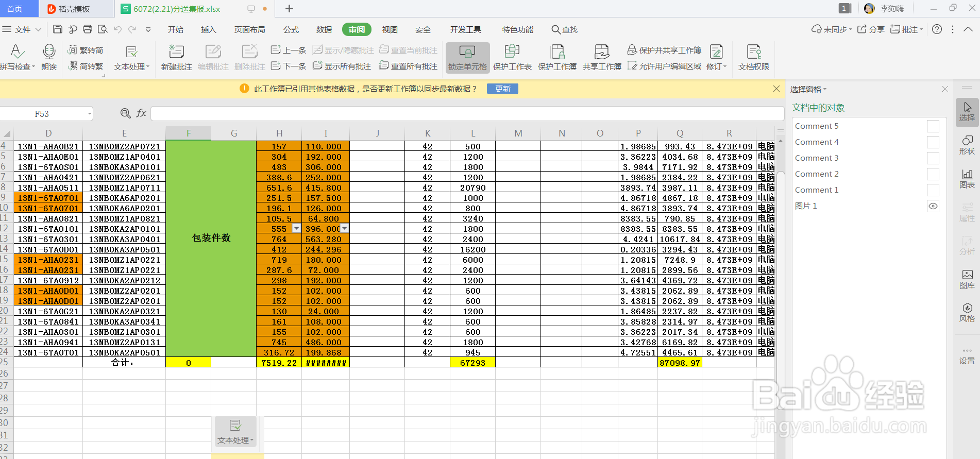
Task: Expand quick access toolbar customize arrow
Action: click(148, 29)
